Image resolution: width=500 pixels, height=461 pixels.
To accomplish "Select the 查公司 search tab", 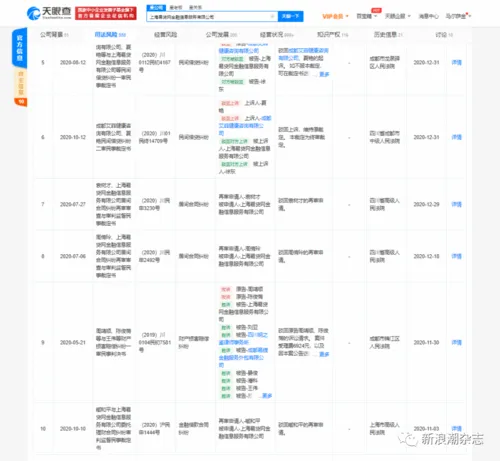I will (156, 7).
